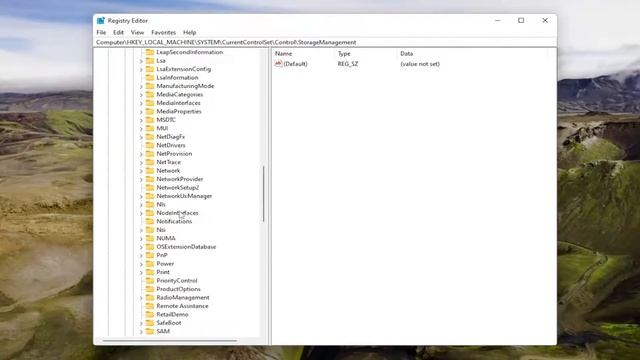640x360 pixels.
Task: Expand the PnP key
Action: tap(141, 256)
